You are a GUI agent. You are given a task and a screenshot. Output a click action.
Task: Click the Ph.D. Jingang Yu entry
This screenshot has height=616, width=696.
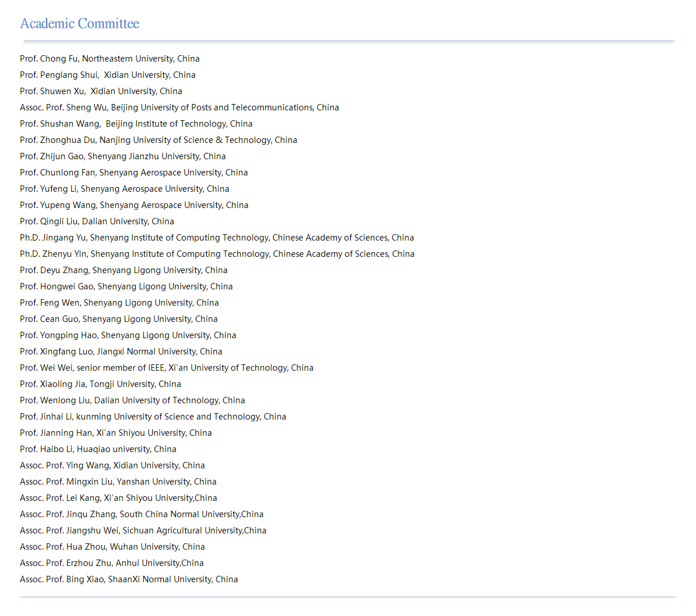[x=217, y=238]
